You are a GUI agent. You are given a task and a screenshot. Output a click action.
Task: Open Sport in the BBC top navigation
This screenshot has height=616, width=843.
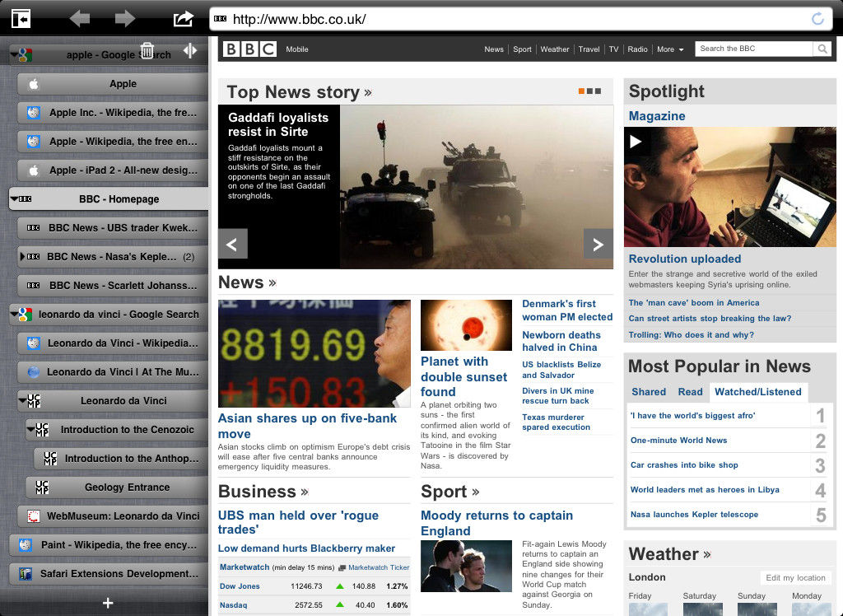coord(522,49)
